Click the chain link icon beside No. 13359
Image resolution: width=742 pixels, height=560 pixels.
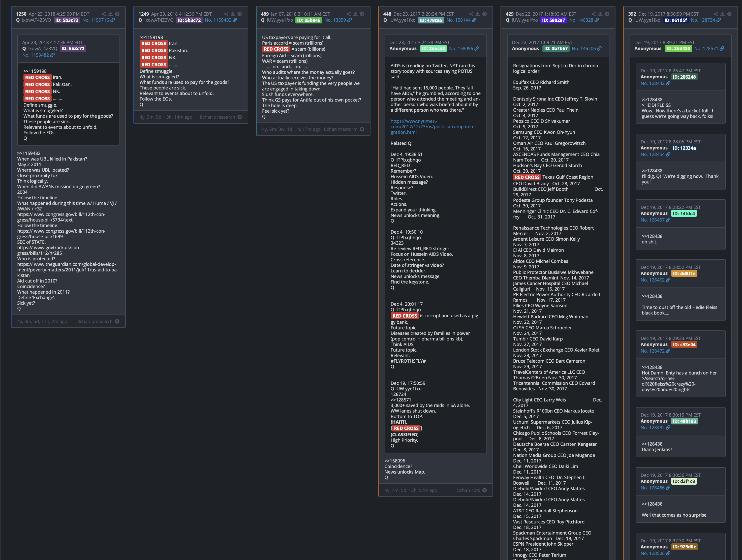pyautogui.click(x=350, y=20)
